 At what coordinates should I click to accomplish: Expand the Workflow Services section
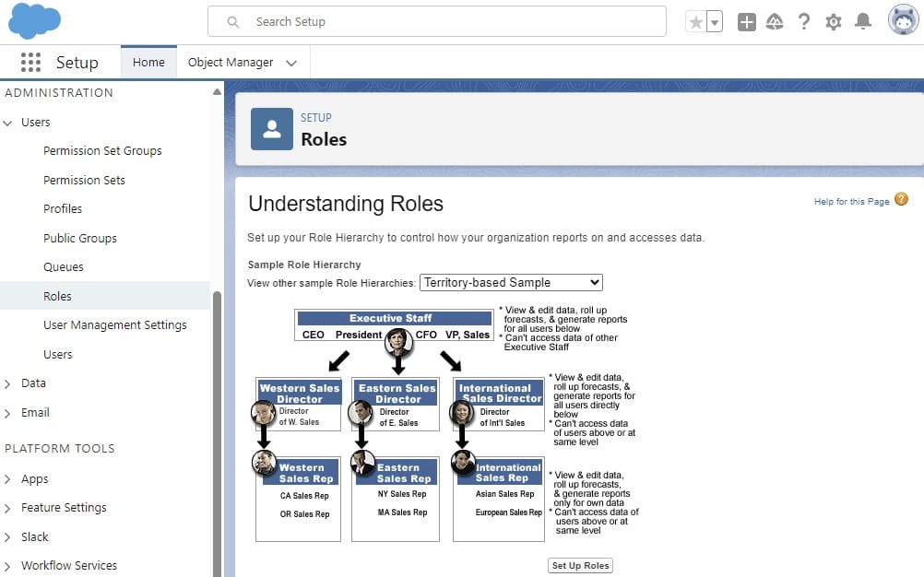click(7, 567)
